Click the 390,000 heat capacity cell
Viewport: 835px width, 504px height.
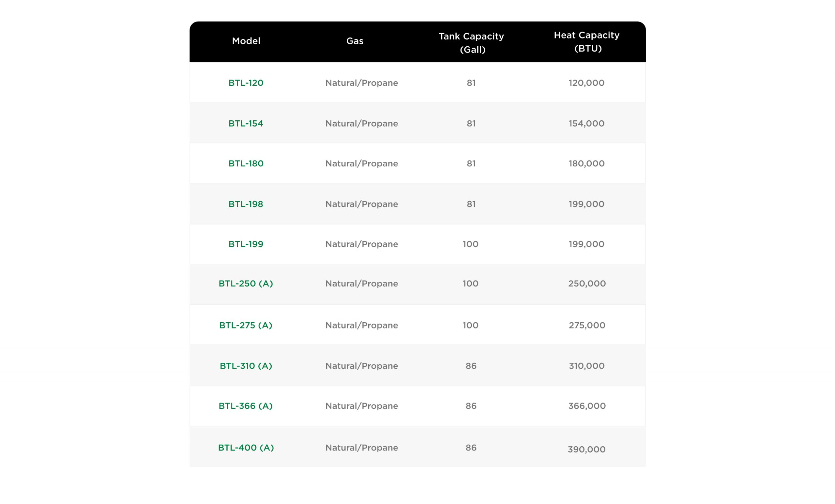[586, 450]
